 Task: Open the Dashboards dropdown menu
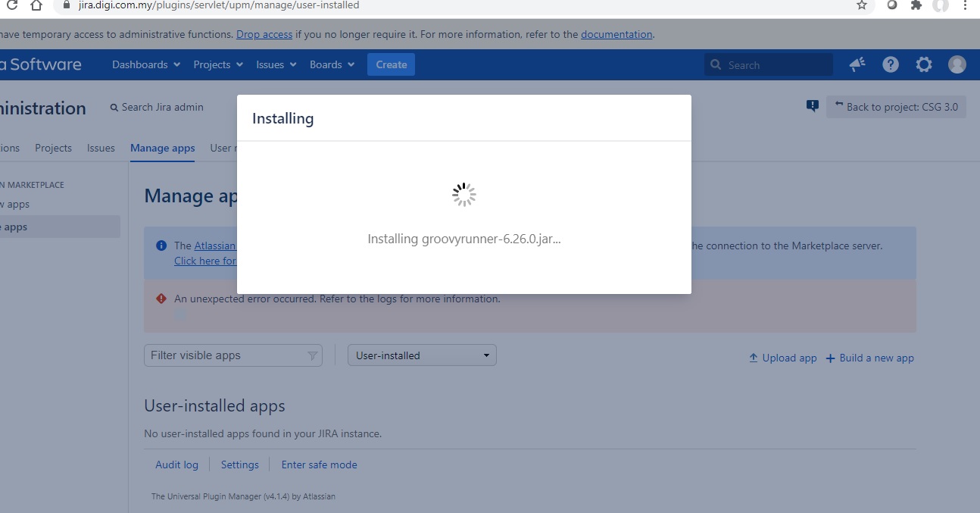pos(146,64)
